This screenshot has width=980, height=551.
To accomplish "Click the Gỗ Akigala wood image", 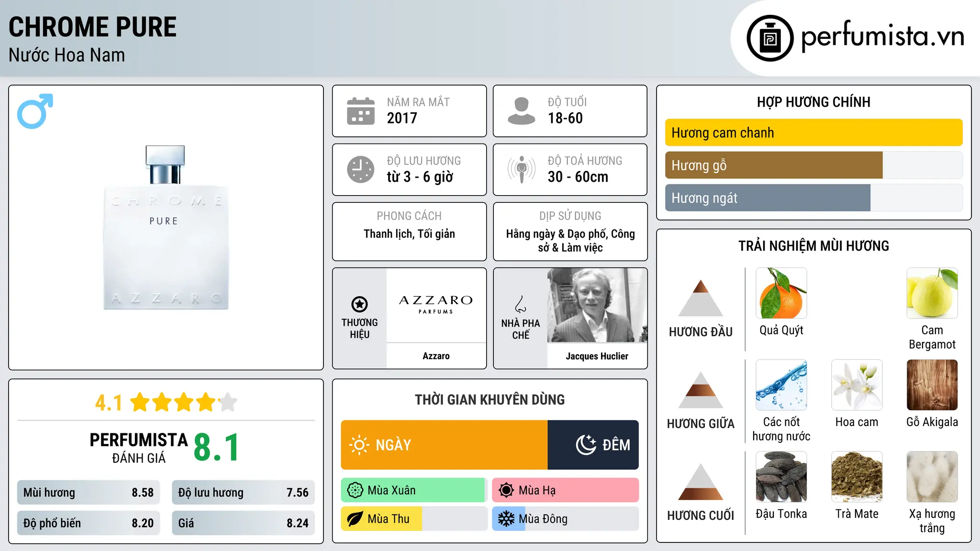I will click(932, 385).
